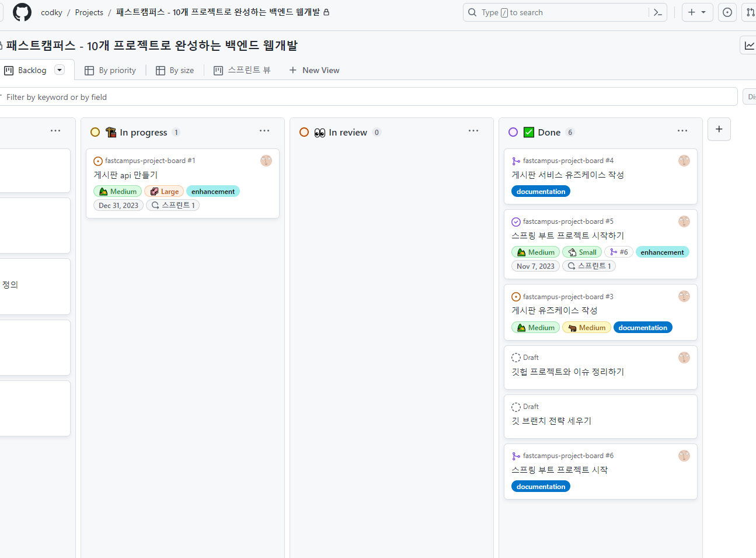The width and height of the screenshot is (756, 558).
Task: Click assignee avatar on card #5
Action: tap(684, 221)
